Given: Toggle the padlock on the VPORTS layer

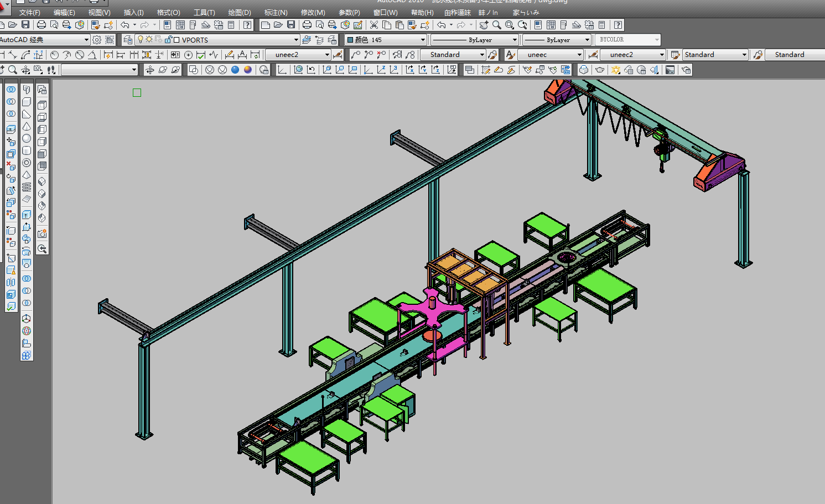Looking at the screenshot, I should [x=168, y=40].
